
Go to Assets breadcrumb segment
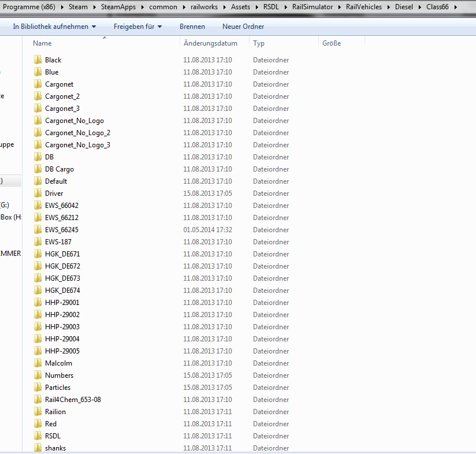[240, 7]
